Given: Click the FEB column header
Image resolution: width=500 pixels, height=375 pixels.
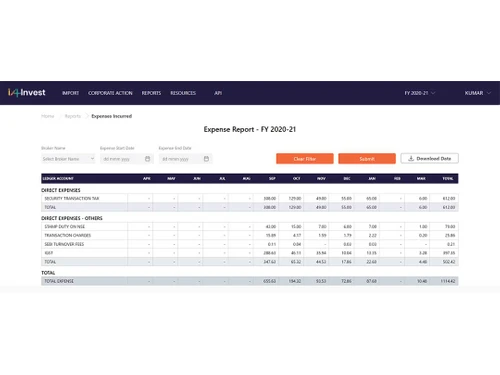Looking at the screenshot, I should point(397,179).
